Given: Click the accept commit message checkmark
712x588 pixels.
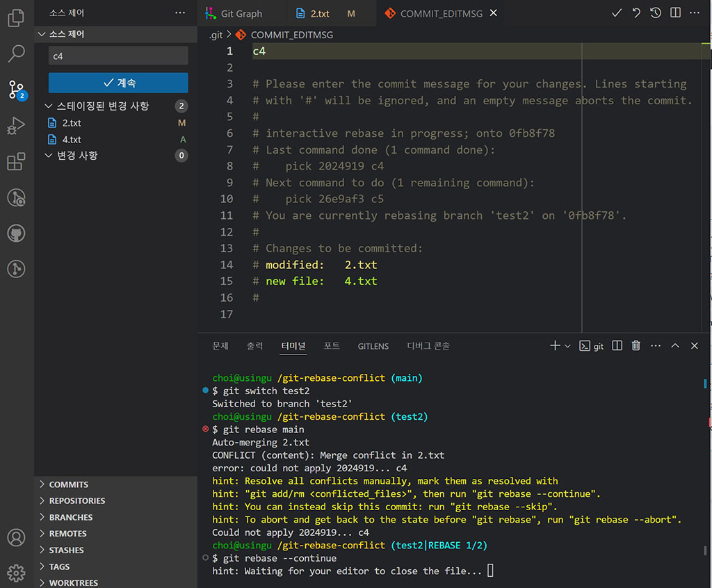Looking at the screenshot, I should (x=617, y=13).
